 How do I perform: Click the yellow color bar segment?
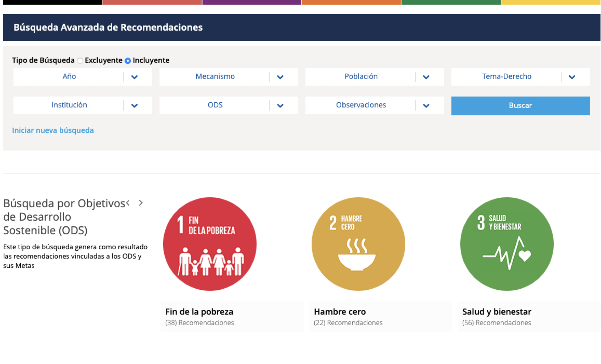tap(551, 2)
